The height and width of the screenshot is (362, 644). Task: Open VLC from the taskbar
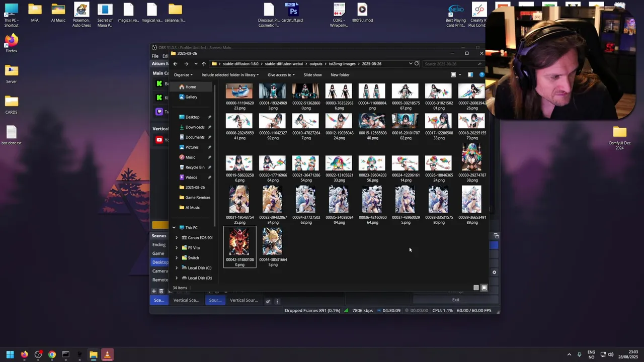(107, 354)
